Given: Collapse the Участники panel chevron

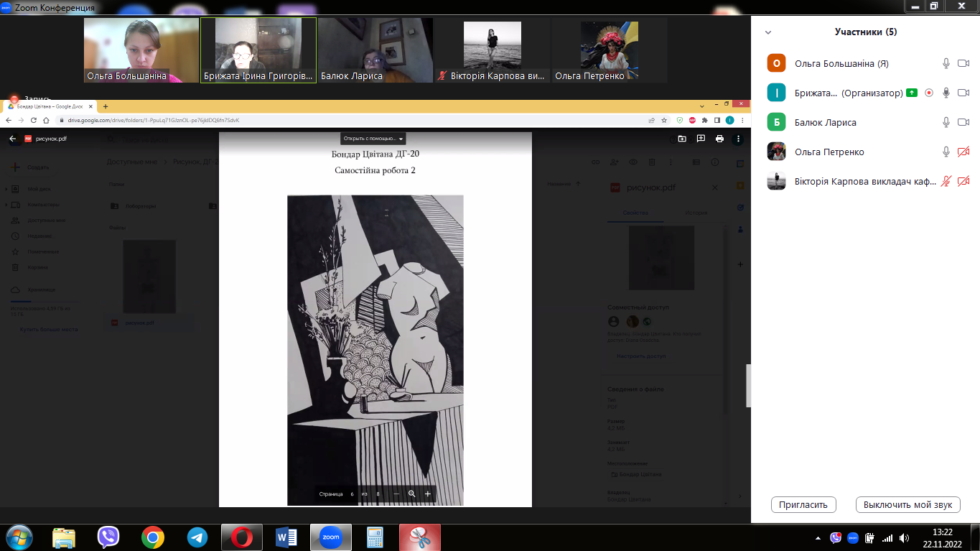Looking at the screenshot, I should [768, 32].
